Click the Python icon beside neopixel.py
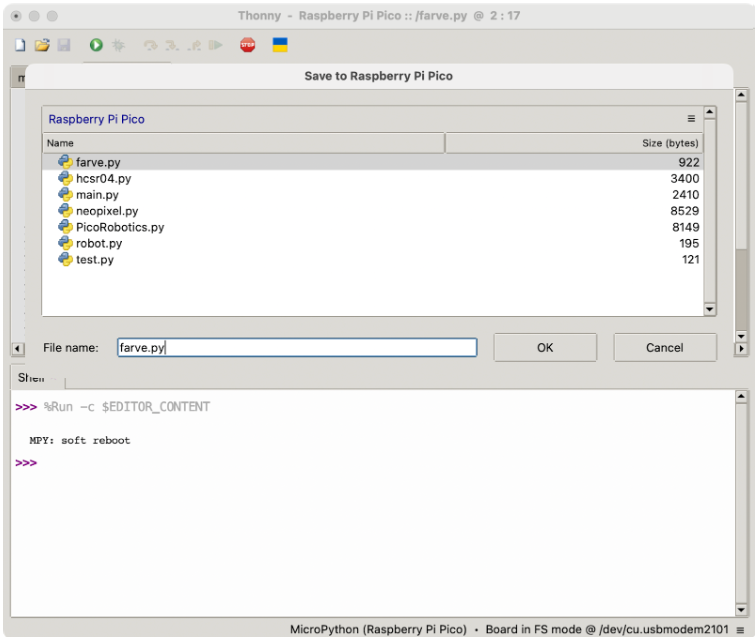755x637 pixels. pos(65,210)
